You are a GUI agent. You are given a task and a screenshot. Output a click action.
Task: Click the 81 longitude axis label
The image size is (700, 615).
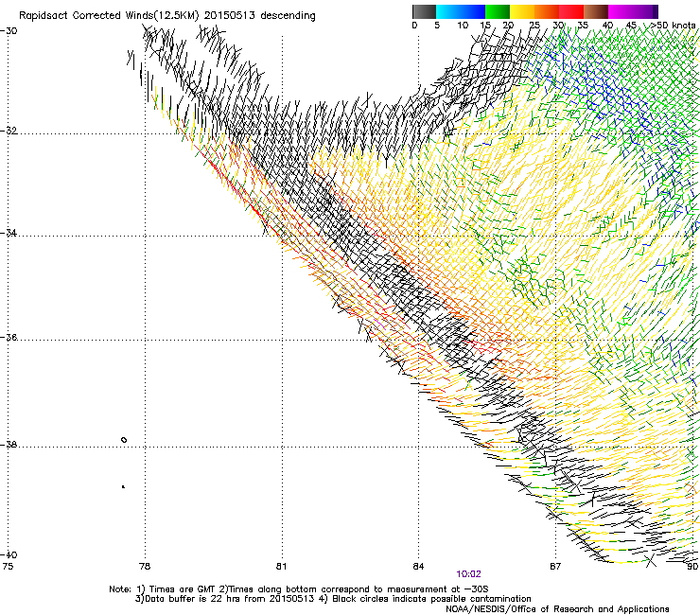(x=281, y=567)
